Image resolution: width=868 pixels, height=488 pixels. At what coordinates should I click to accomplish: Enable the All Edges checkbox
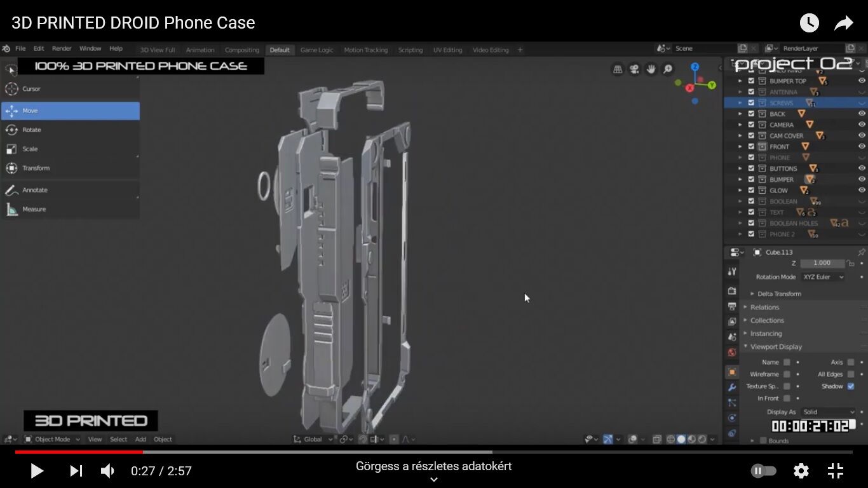pyautogui.click(x=851, y=374)
